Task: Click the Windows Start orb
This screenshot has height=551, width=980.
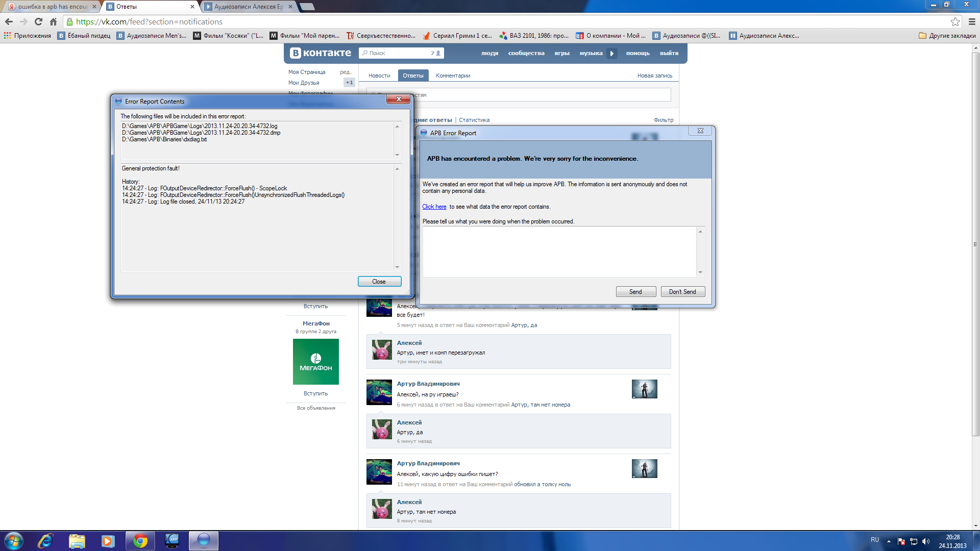Action: (14, 541)
